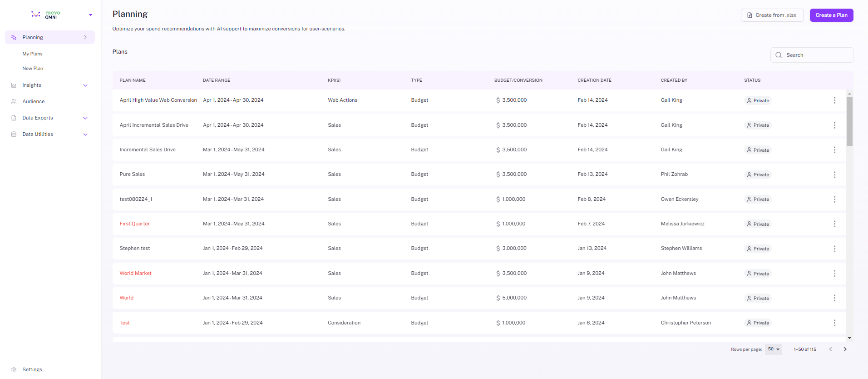Click the Data Utilities database icon

tap(14, 135)
